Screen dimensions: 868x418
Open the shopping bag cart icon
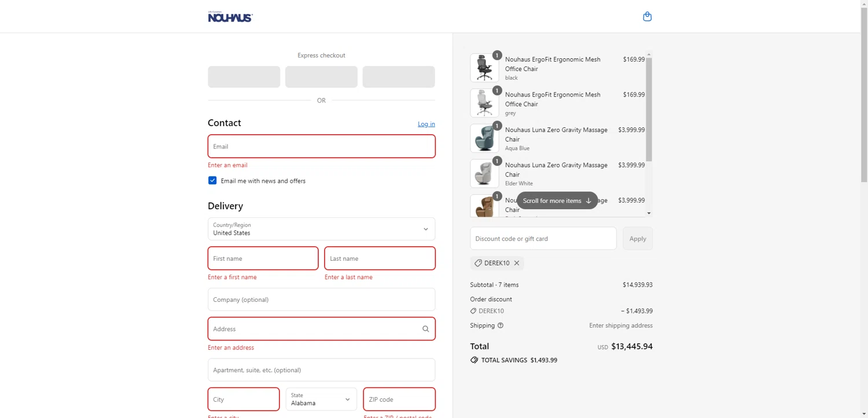click(647, 16)
